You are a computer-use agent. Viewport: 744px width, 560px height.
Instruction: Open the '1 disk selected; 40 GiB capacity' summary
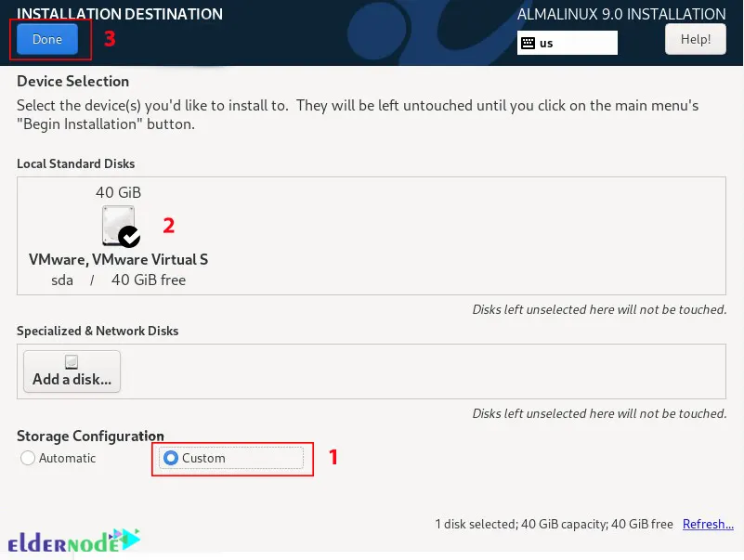coord(554,524)
